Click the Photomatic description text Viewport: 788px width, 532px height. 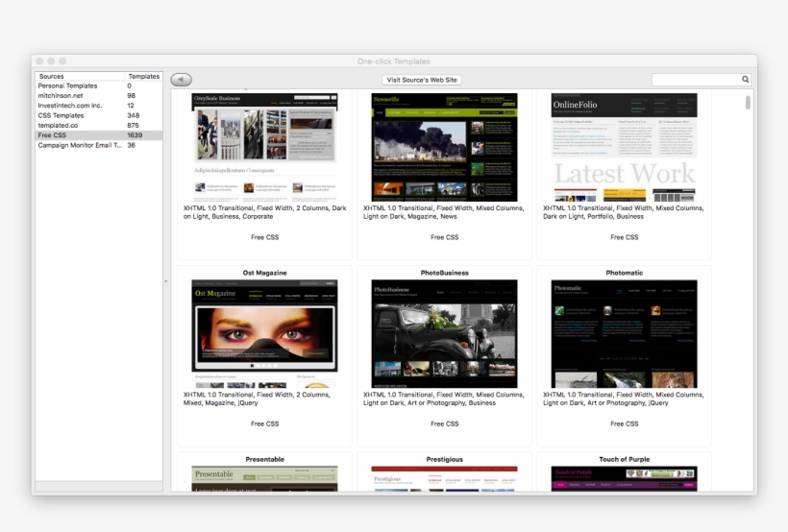[624, 399]
